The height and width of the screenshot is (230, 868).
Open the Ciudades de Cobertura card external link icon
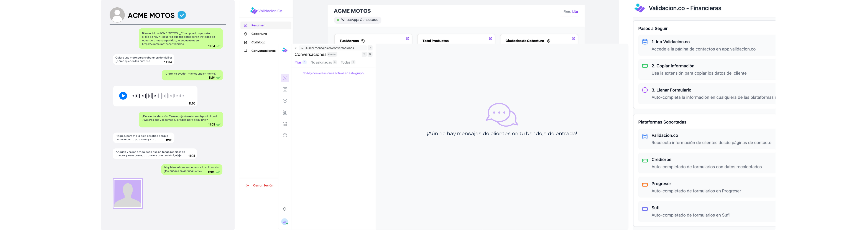coord(573,39)
